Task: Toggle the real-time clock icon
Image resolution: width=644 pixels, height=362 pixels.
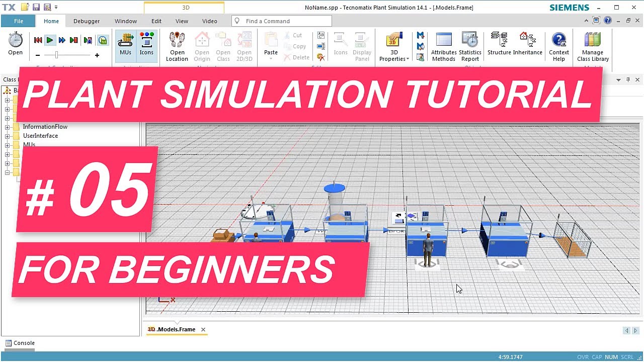Action: click(x=103, y=40)
